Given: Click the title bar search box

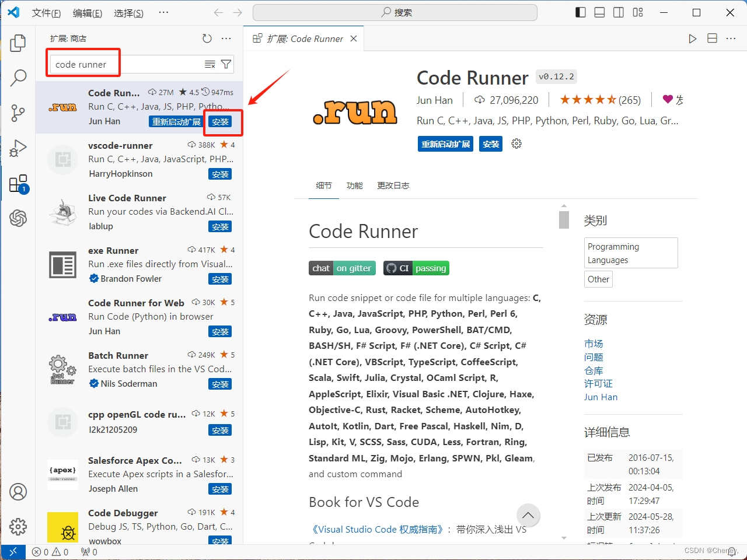Looking at the screenshot, I should (x=395, y=12).
